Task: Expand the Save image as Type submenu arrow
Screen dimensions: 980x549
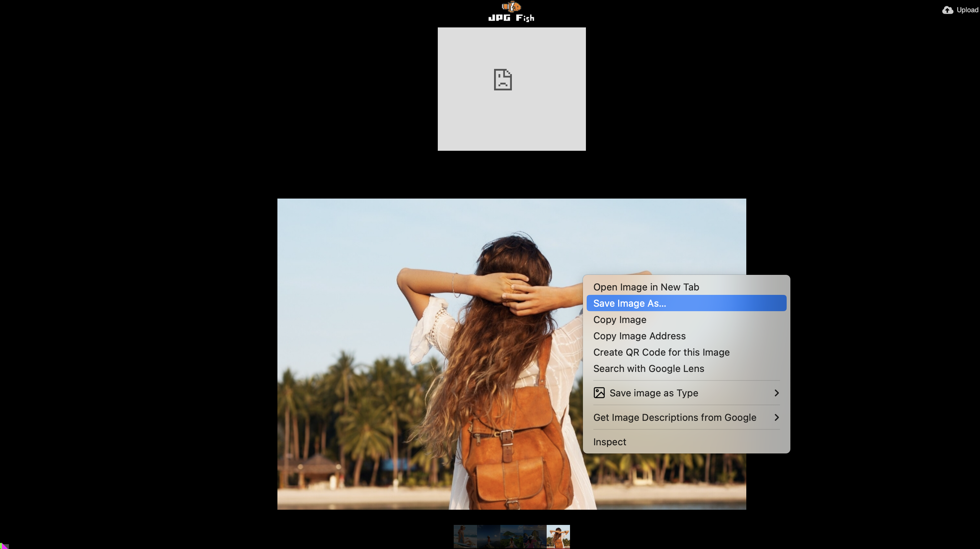Action: [776, 393]
